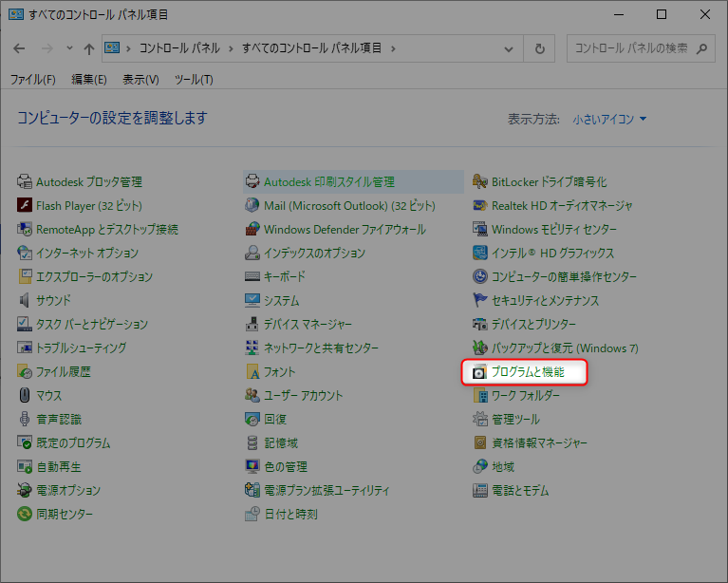Screen dimensions: 728x583
Task: Open インテル HD グラフィックス link
Action: tap(553, 254)
